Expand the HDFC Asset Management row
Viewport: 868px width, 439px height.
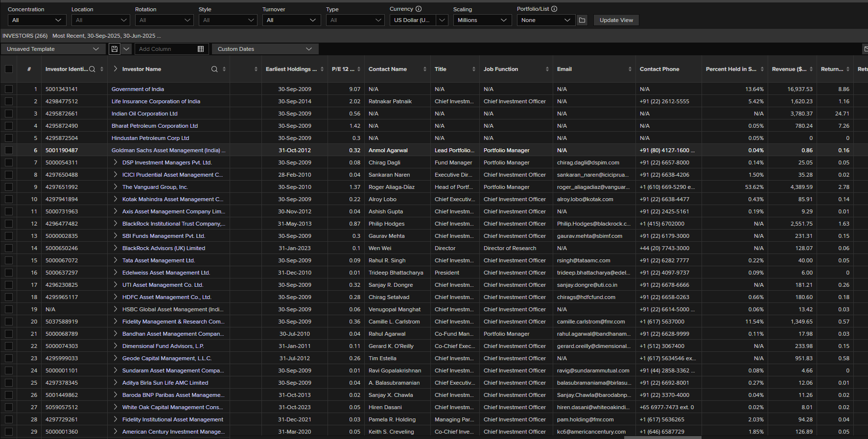click(115, 297)
